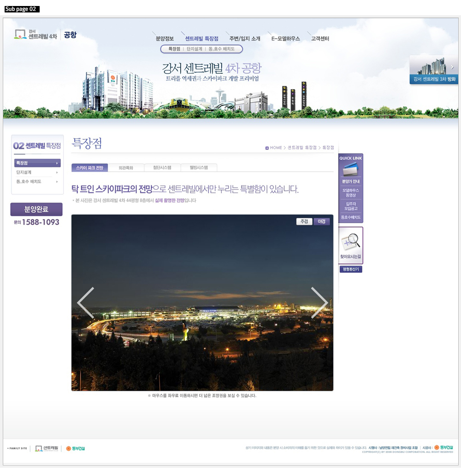Viewport: 461px width, 476px height.
Task: Select 특장점 in the left sidebar menu
Action: 37,163
